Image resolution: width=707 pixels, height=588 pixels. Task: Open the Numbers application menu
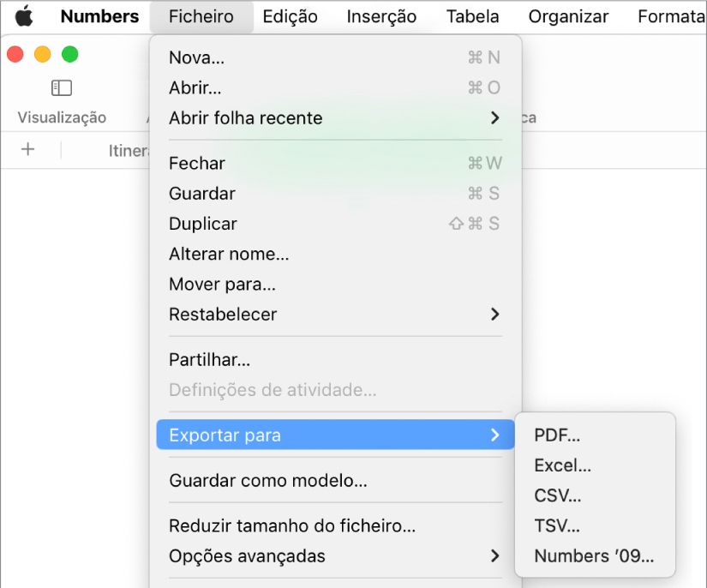[99, 16]
